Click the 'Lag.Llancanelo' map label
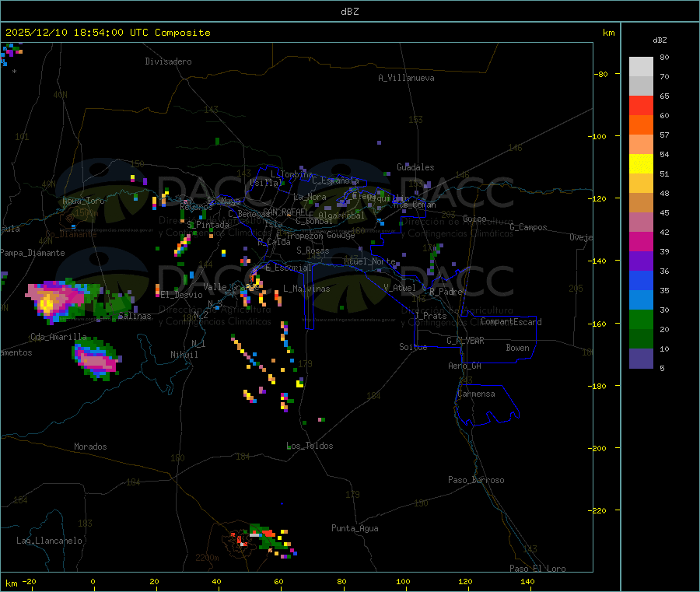This screenshot has height=592, width=700. click(x=50, y=541)
